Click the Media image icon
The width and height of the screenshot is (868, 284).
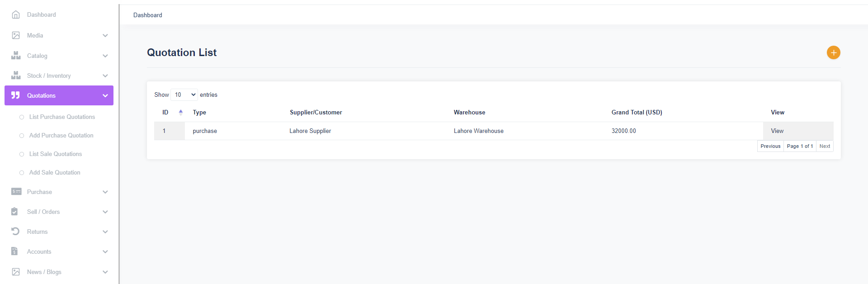16,35
